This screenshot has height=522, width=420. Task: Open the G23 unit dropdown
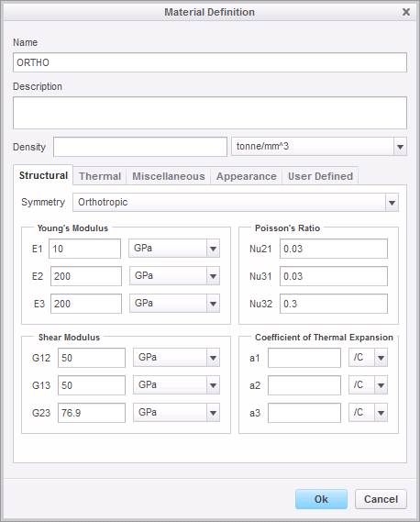tap(176, 413)
